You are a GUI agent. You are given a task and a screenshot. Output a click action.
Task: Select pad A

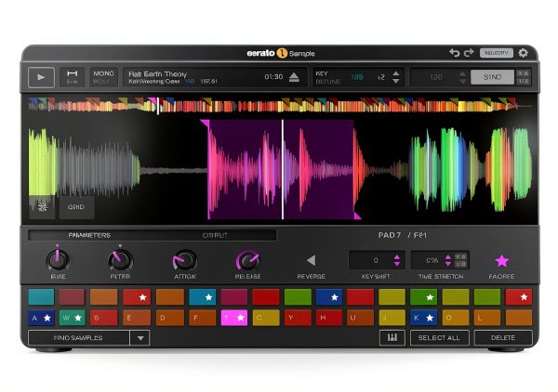(41, 318)
